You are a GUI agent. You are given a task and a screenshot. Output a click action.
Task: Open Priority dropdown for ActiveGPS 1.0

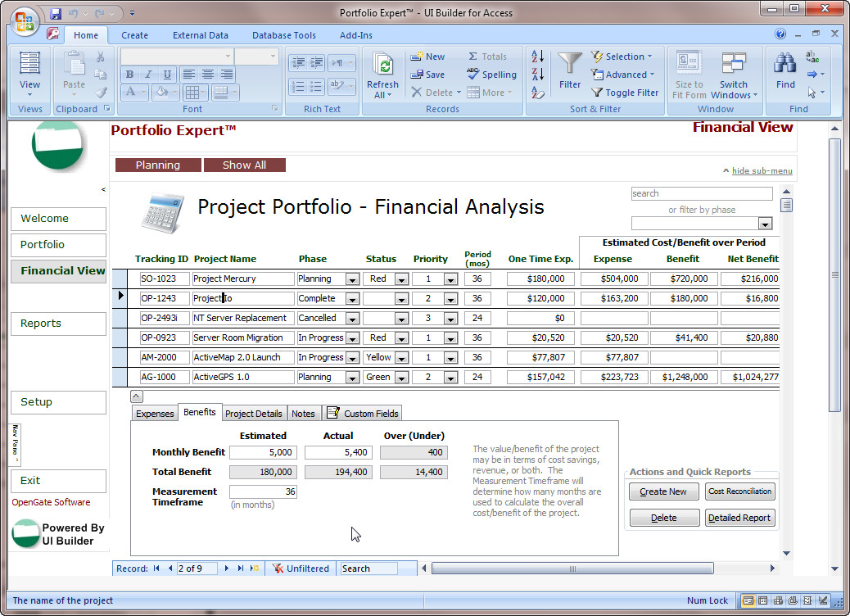[450, 378]
